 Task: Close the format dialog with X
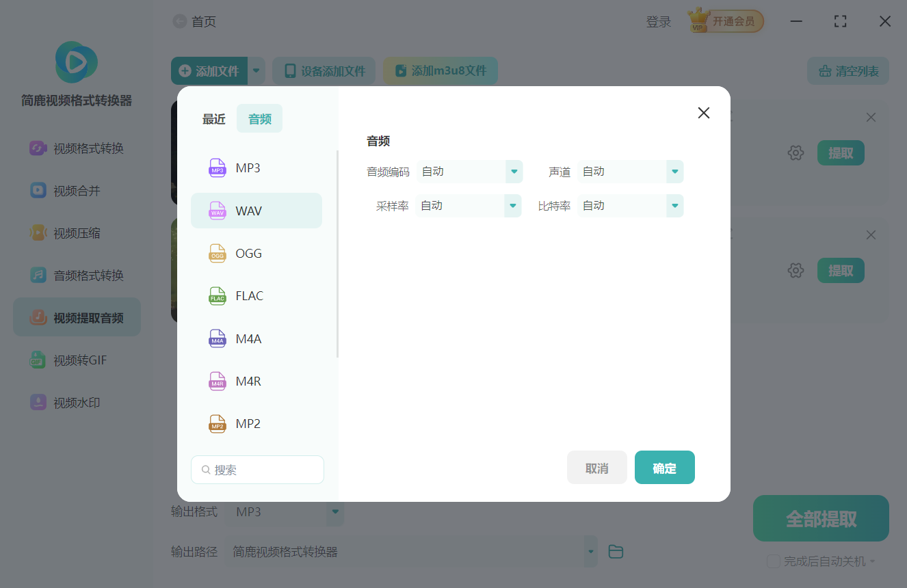(x=704, y=113)
